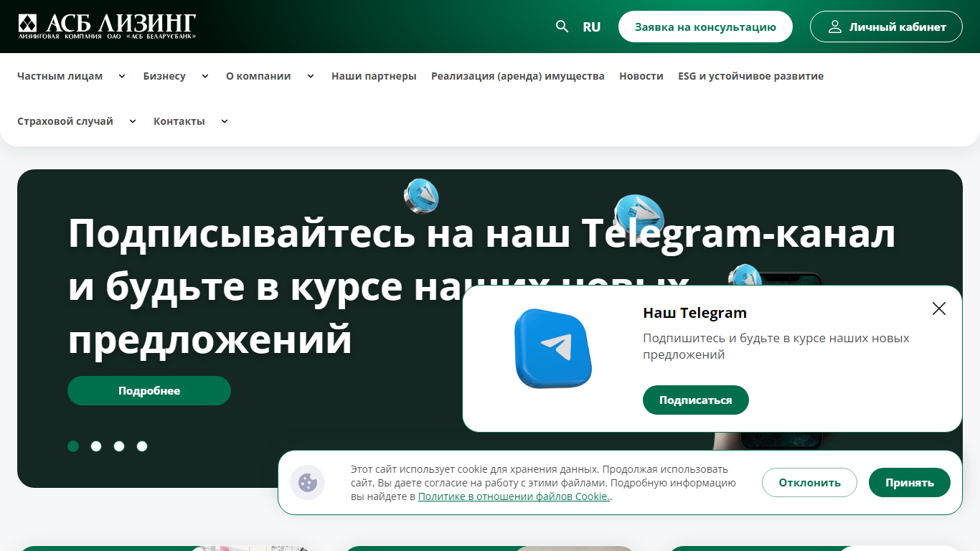
Task: Go to Наши партнеры page
Action: pos(374,76)
